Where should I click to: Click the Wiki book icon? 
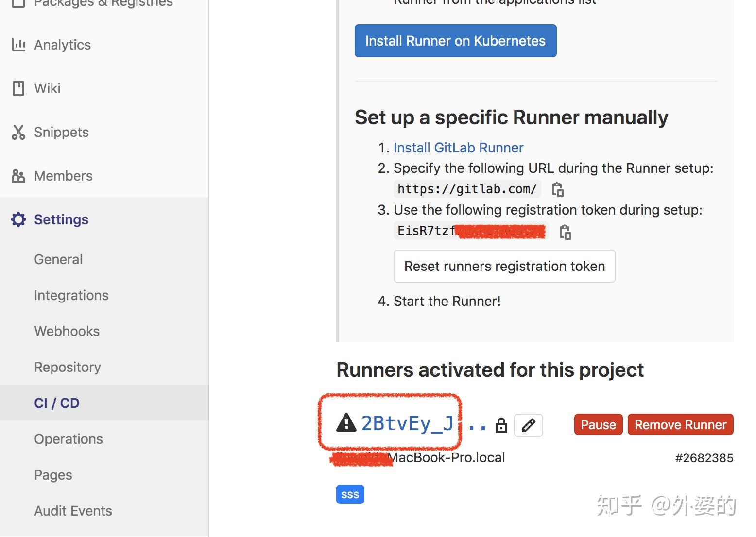tap(18, 88)
